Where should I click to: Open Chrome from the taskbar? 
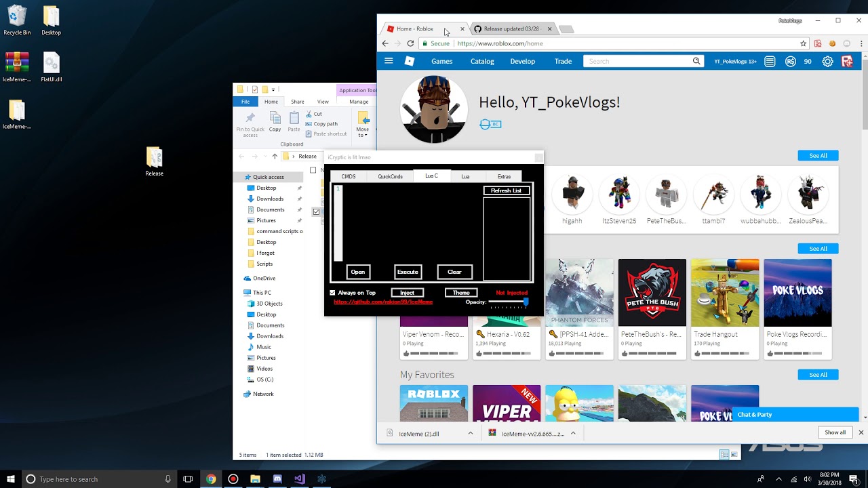click(x=211, y=479)
